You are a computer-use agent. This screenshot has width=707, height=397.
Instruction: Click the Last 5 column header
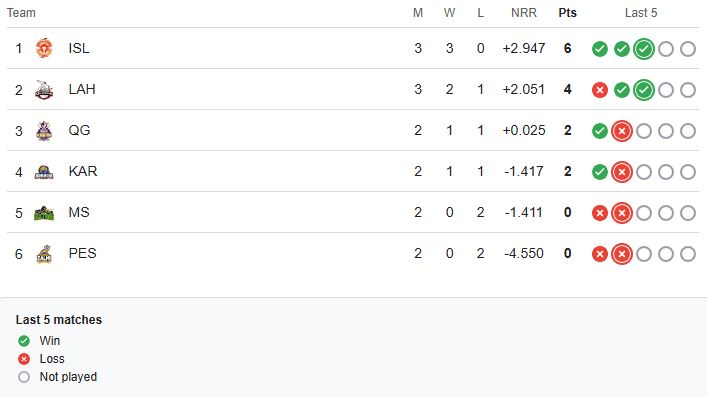(x=641, y=13)
